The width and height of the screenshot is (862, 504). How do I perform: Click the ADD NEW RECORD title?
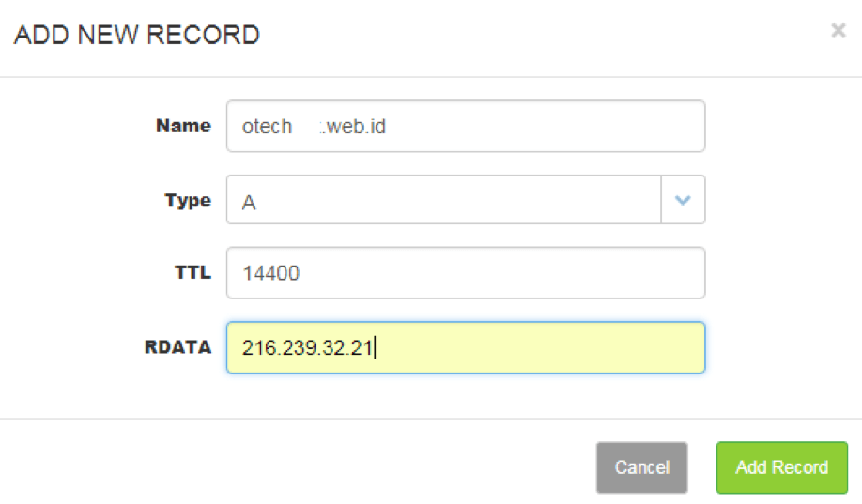(x=137, y=36)
